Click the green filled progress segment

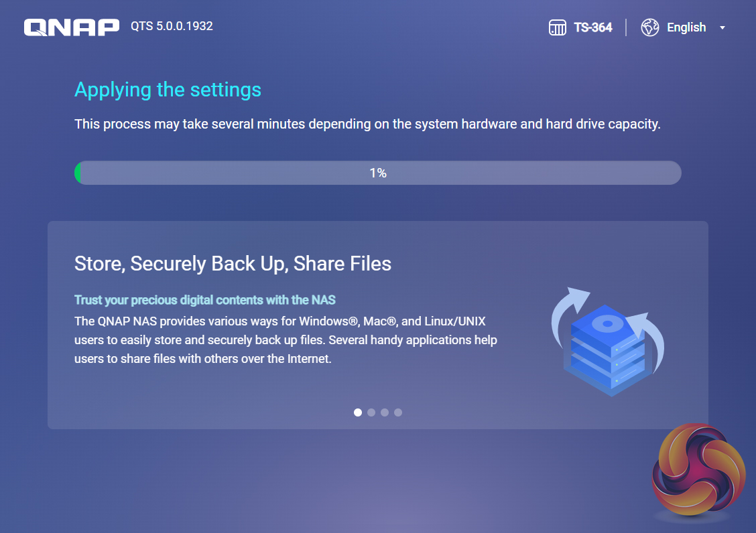pyautogui.click(x=78, y=173)
